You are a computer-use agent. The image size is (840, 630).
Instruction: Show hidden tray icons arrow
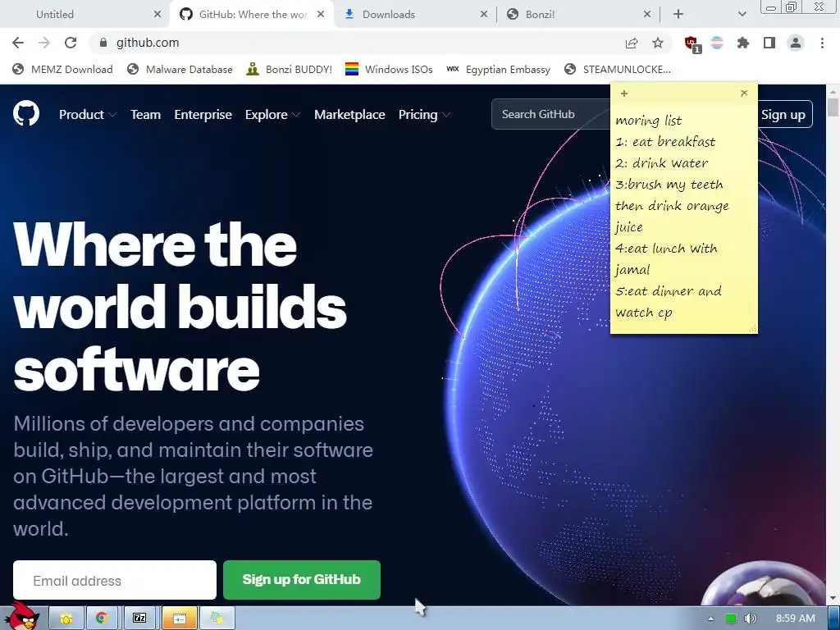(710, 619)
